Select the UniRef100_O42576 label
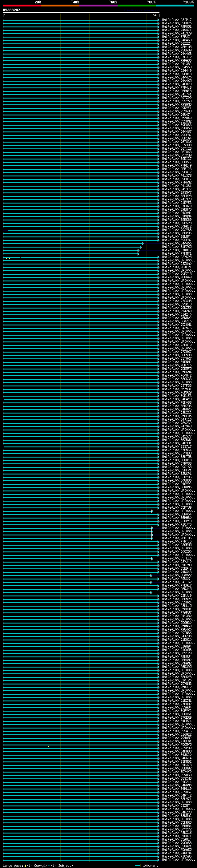Image resolution: width=197 pixels, height=868 pixels. (x=176, y=328)
